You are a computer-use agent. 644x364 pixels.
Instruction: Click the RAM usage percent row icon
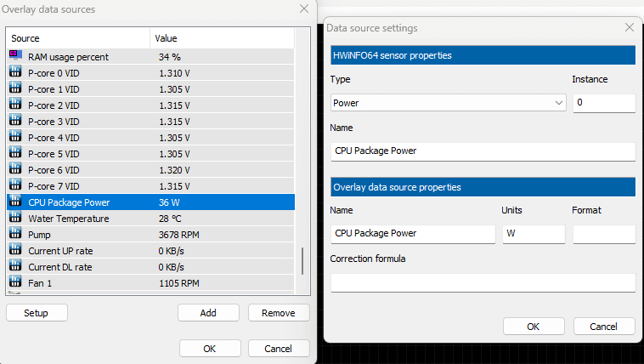coord(15,56)
